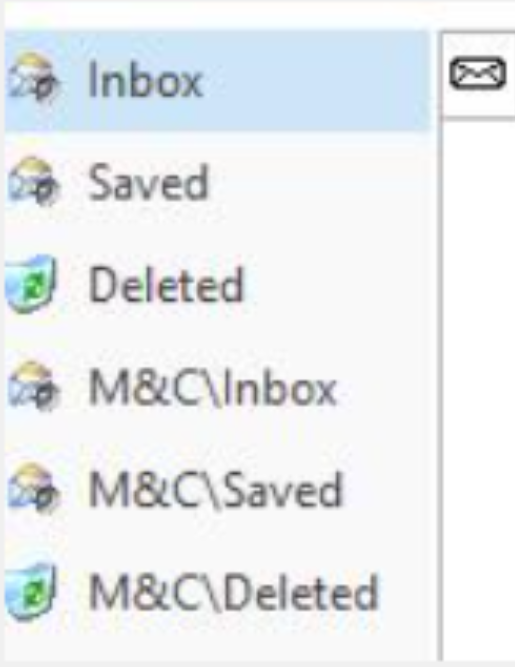Viewport: 515px width, 667px height.
Task: Sort messages by the envelope status column
Action: pyautogui.click(x=478, y=73)
